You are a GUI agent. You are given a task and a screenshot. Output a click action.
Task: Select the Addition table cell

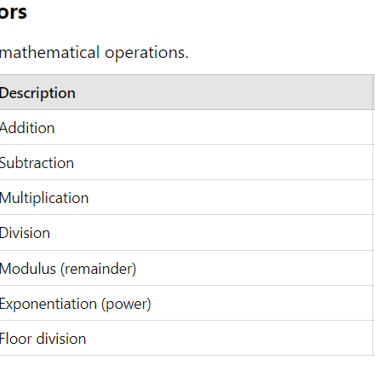point(186,127)
